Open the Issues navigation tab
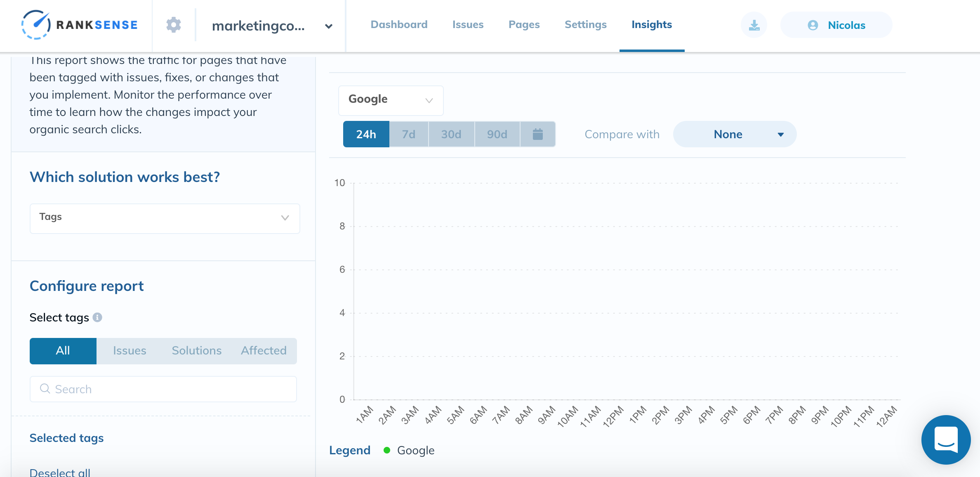The image size is (980, 477). [x=468, y=25]
